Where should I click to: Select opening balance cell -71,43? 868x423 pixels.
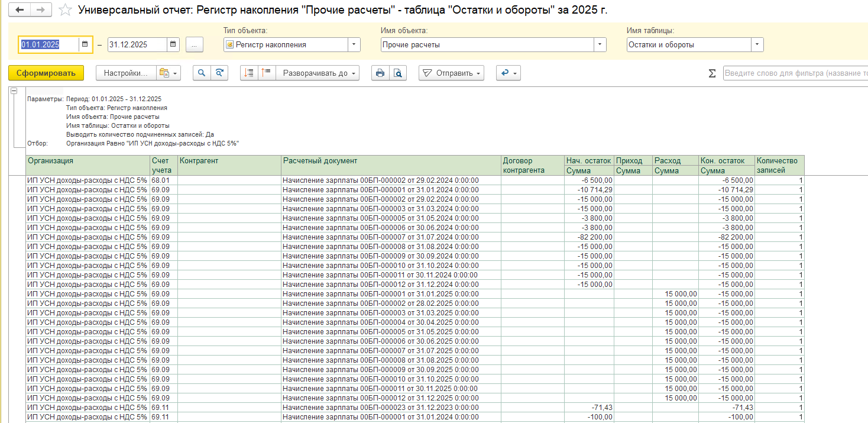(589, 408)
